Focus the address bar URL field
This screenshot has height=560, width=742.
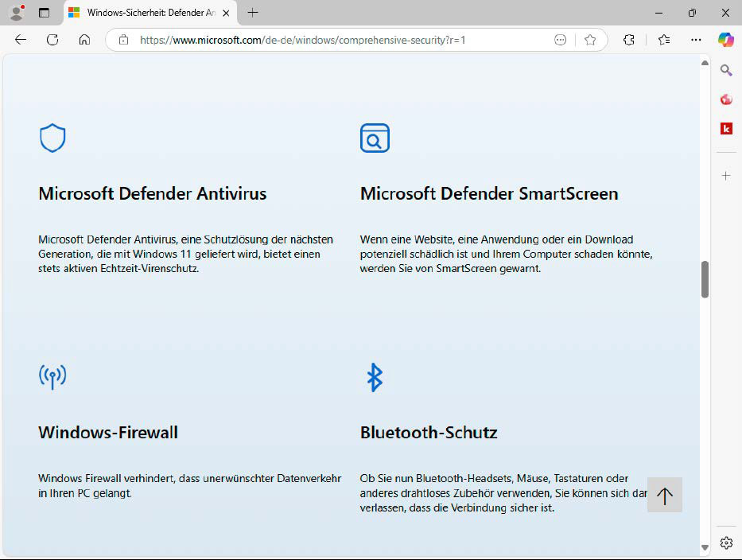[303, 40]
